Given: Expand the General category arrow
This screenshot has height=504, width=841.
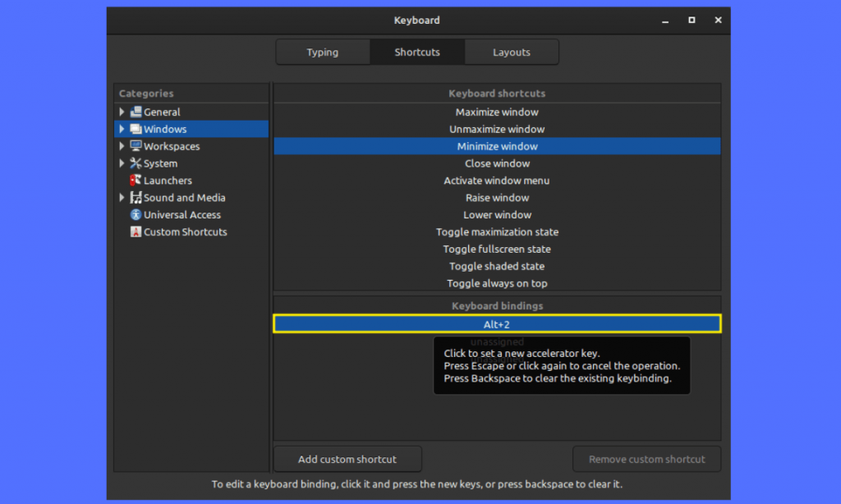Looking at the screenshot, I should pos(122,112).
